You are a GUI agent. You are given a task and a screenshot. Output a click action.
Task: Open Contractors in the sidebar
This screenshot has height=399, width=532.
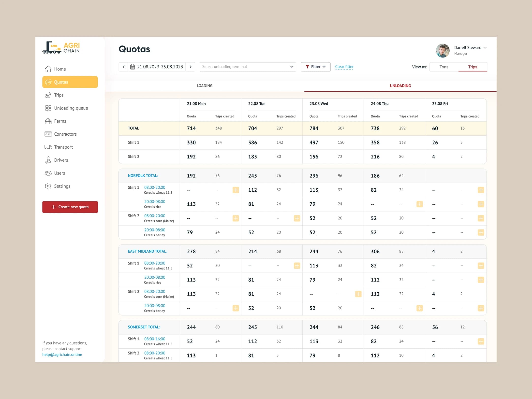(70, 134)
